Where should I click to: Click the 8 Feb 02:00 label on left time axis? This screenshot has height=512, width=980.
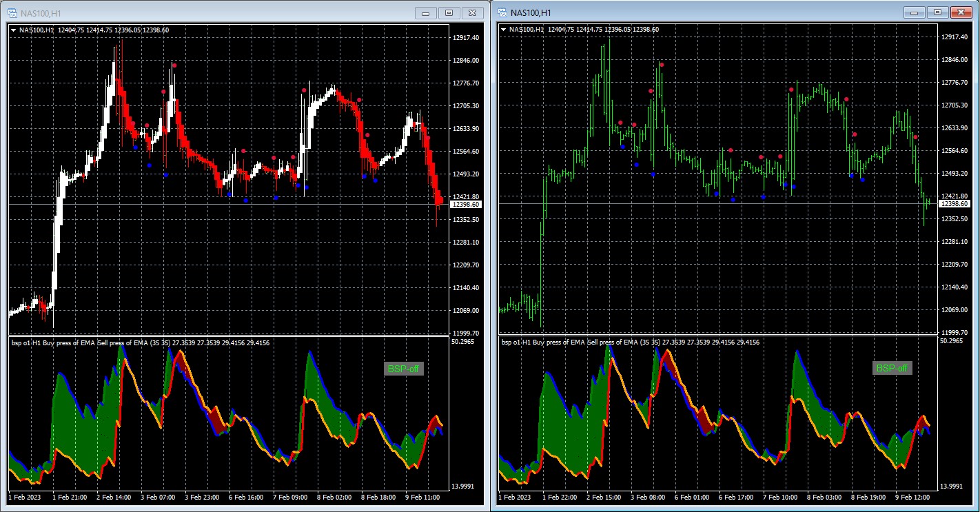[334, 497]
